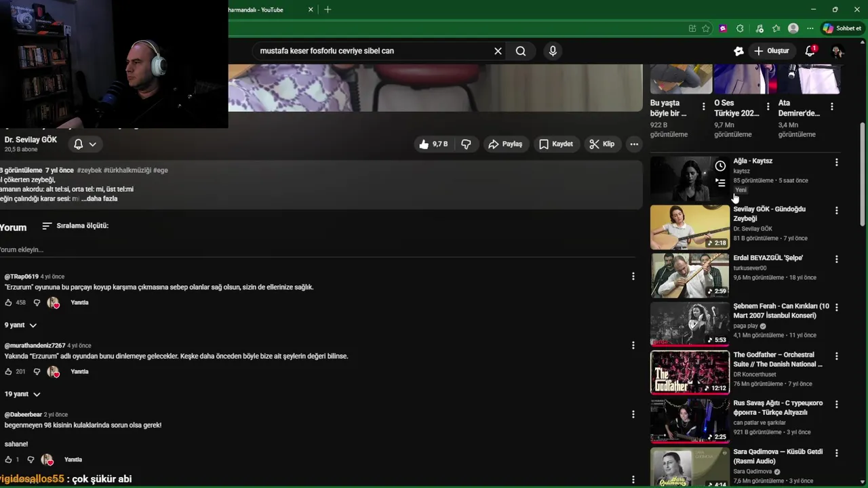Open Erdal BEYAZGÜL 'Şelpe' video thumbnail

point(690,276)
